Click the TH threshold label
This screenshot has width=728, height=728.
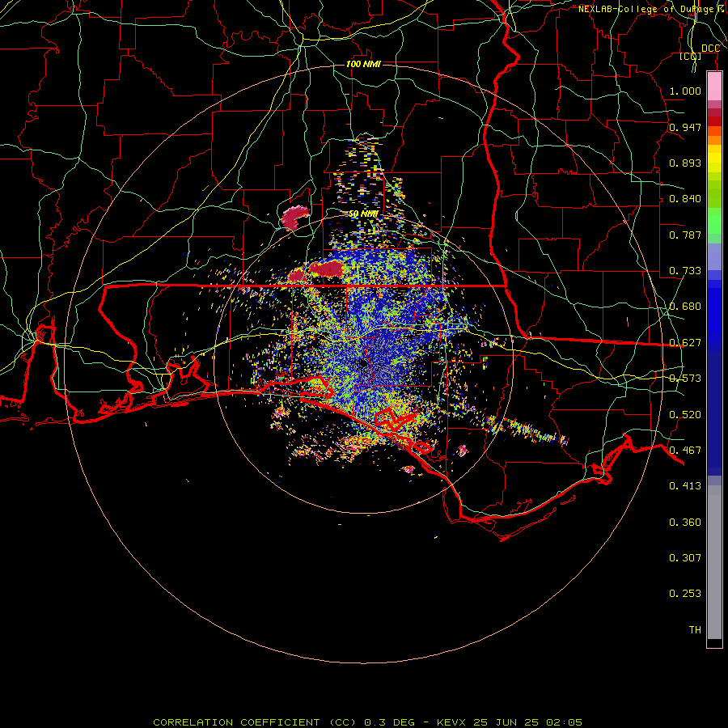tap(695, 630)
